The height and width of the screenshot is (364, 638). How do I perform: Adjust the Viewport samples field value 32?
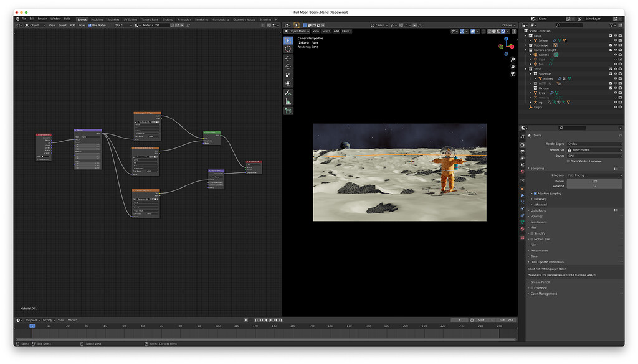click(594, 186)
